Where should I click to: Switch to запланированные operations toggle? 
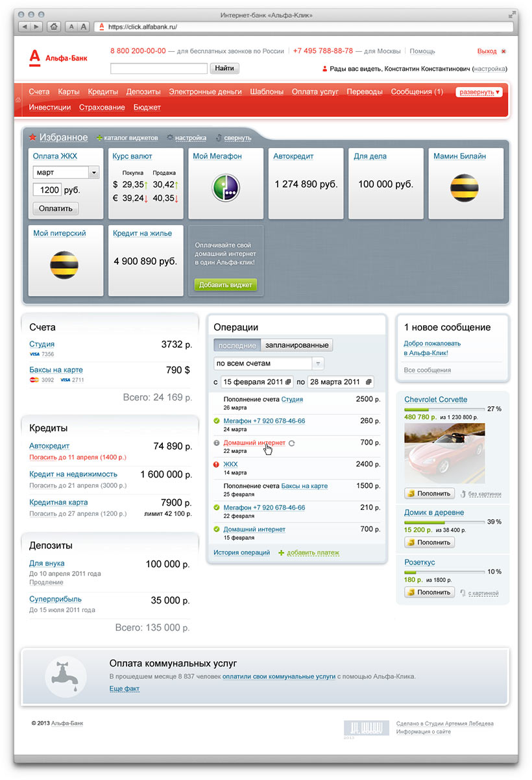[296, 345]
